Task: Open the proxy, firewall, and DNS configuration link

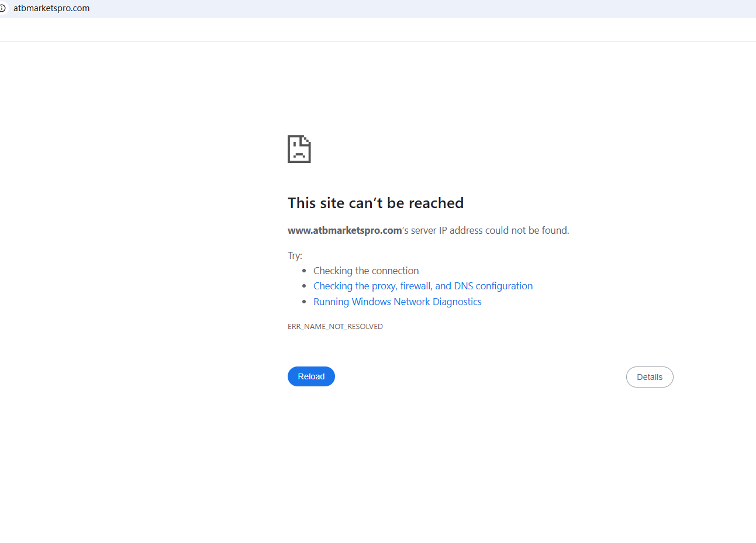Action: 423,286
